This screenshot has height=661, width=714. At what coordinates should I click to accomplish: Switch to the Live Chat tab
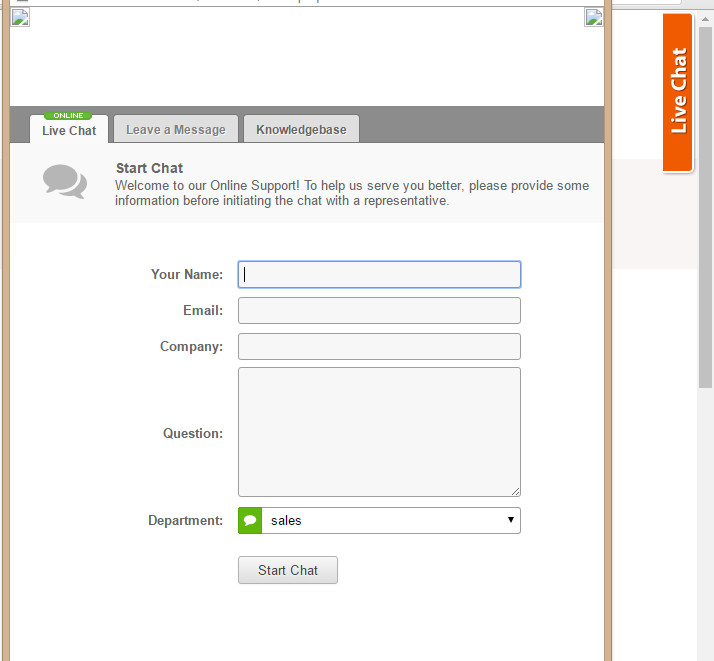click(x=69, y=131)
